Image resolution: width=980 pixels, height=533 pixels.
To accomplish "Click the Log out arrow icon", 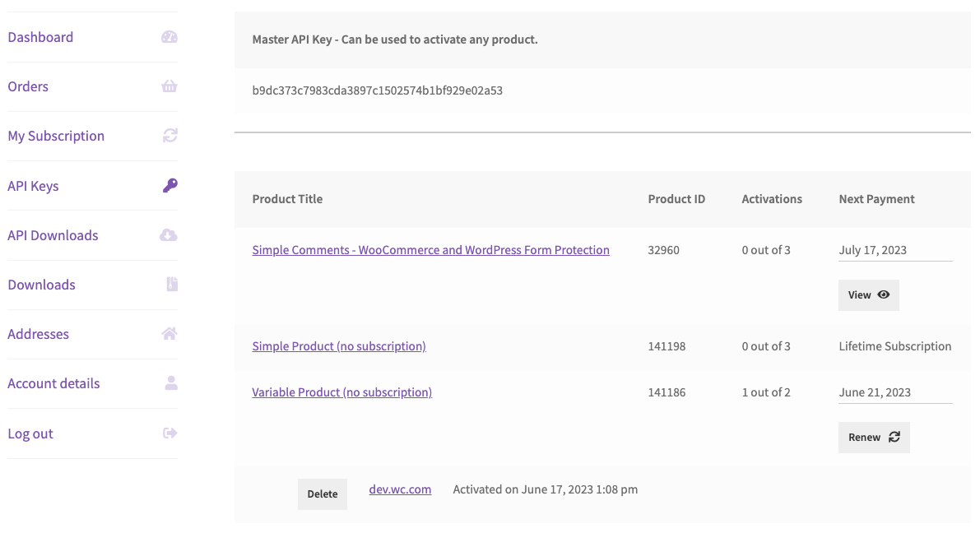I will tap(170, 433).
